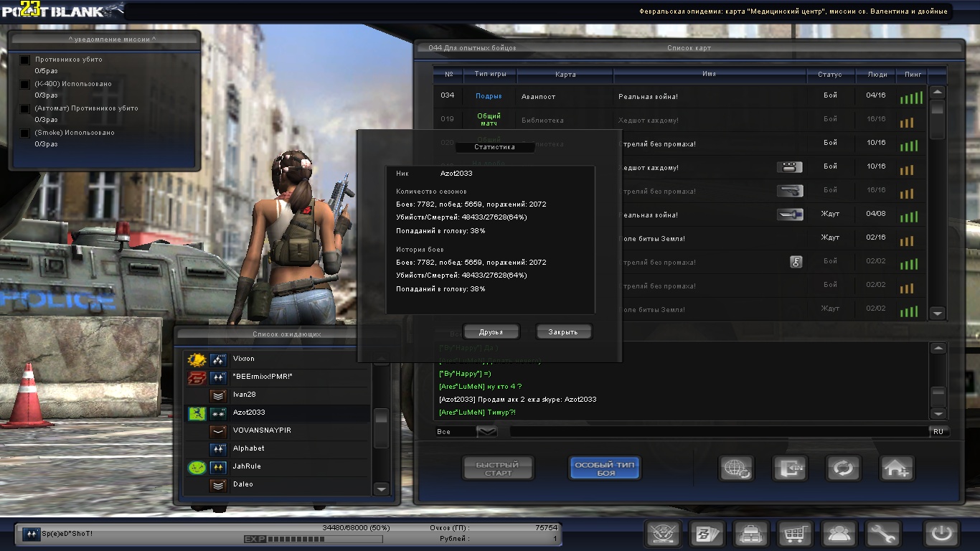Viewport: 980px width, 551px height.
Task: Click the room list scroll-up arrow
Action: tap(937, 92)
